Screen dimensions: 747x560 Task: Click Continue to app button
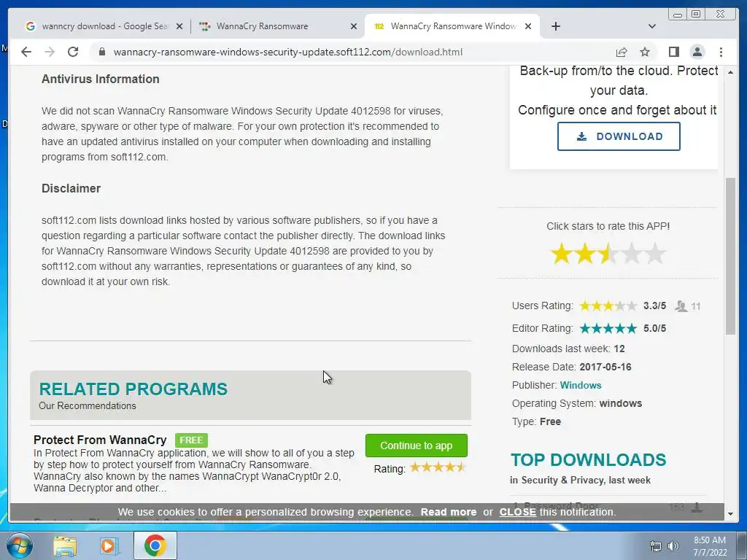coord(417,446)
